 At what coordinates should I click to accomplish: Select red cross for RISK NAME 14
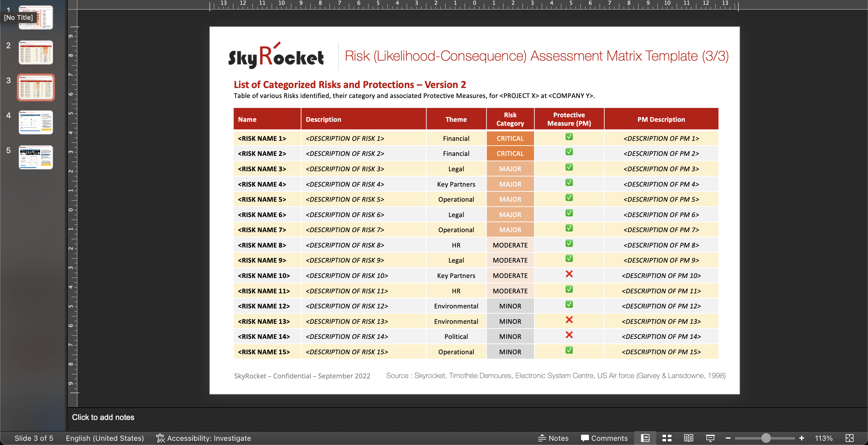pos(569,335)
